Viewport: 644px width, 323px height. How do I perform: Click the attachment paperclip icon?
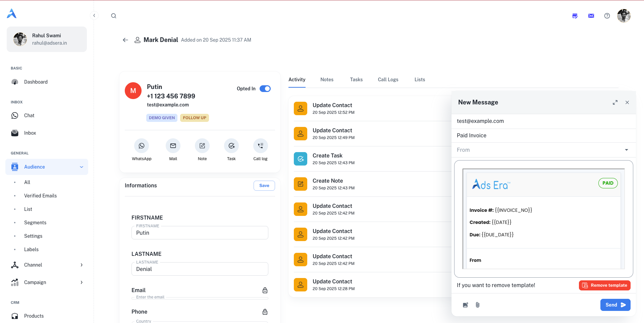point(478,305)
